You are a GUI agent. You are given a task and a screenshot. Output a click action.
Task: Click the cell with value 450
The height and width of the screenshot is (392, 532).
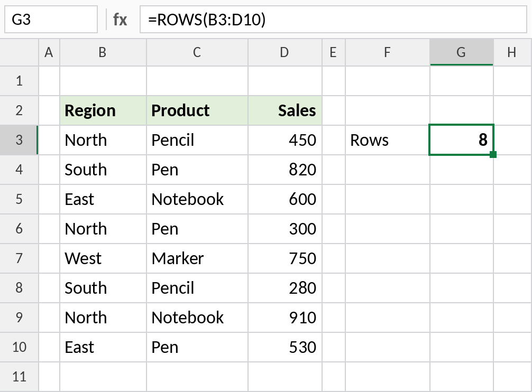tap(285, 140)
